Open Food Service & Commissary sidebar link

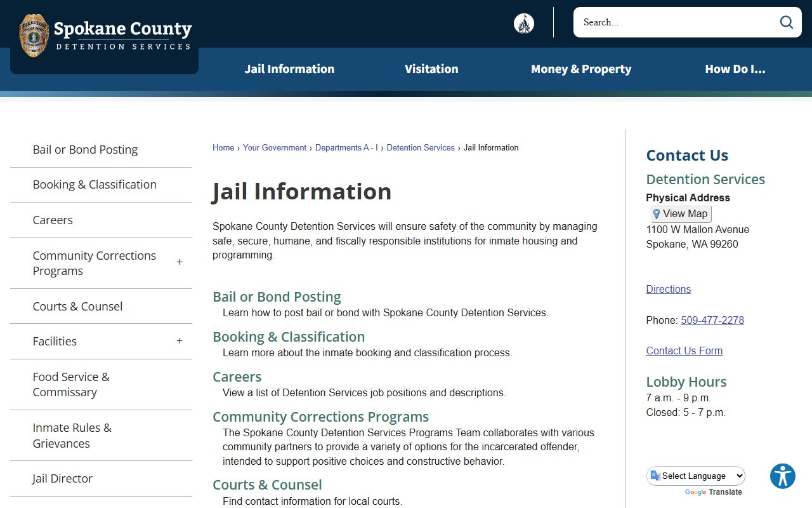71,385
